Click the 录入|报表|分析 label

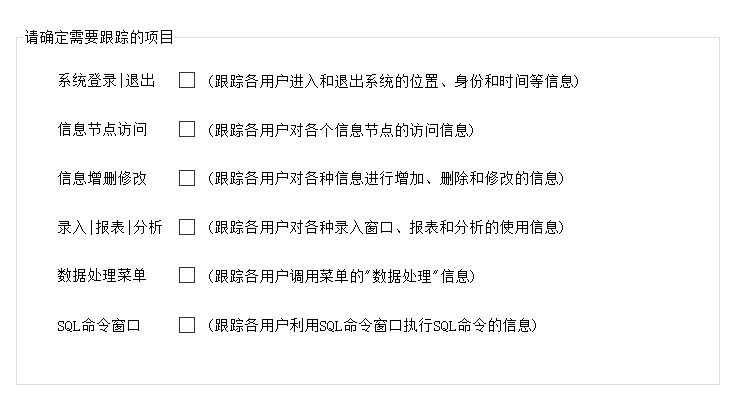[x=110, y=227]
